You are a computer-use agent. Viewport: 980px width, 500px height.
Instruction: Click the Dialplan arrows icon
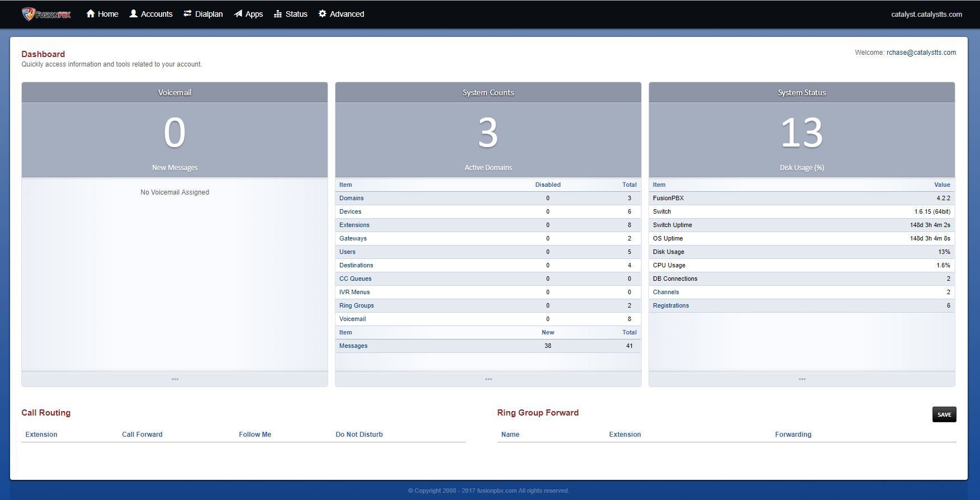point(187,13)
